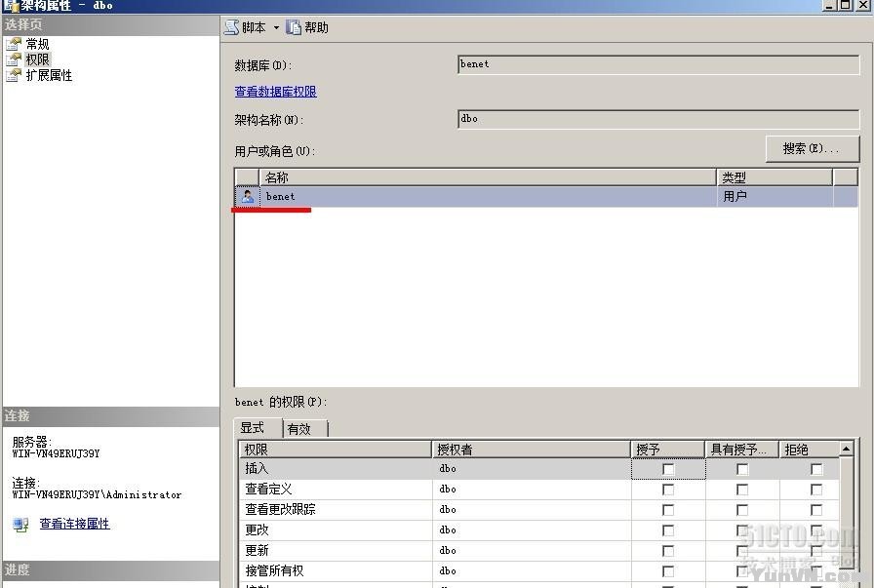Open the 常规 page
The width and height of the screenshot is (874, 588).
click(37, 44)
